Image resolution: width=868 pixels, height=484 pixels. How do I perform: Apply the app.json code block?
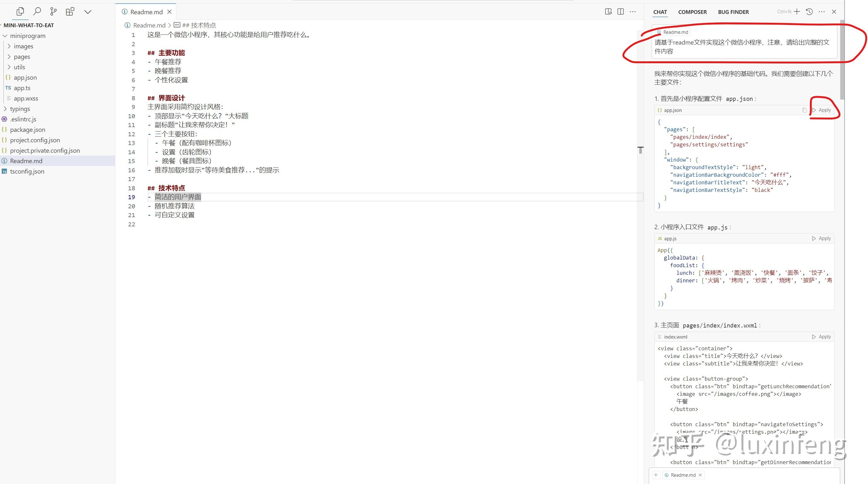[822, 110]
